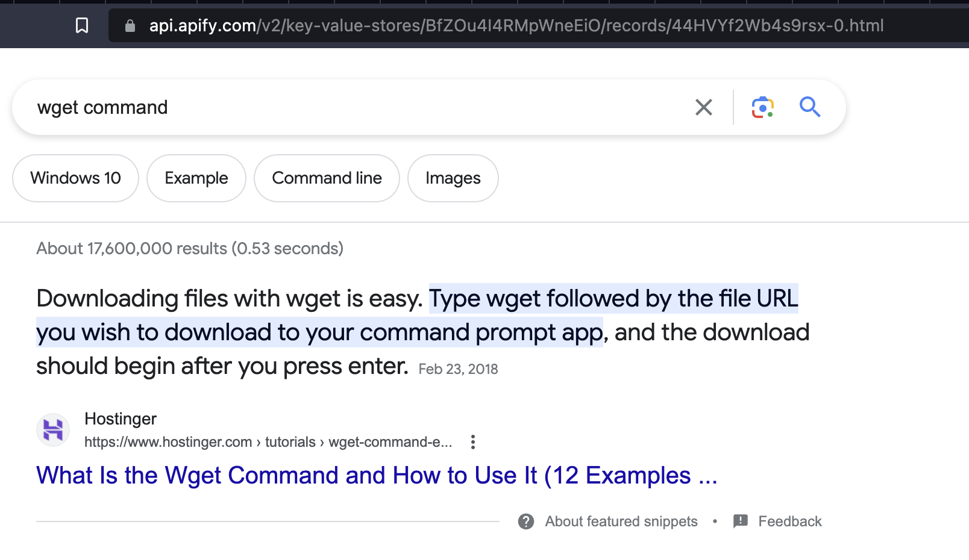Viewport: 969px width, 560px height.
Task: Click the Feedback speech bubble icon
Action: point(741,521)
